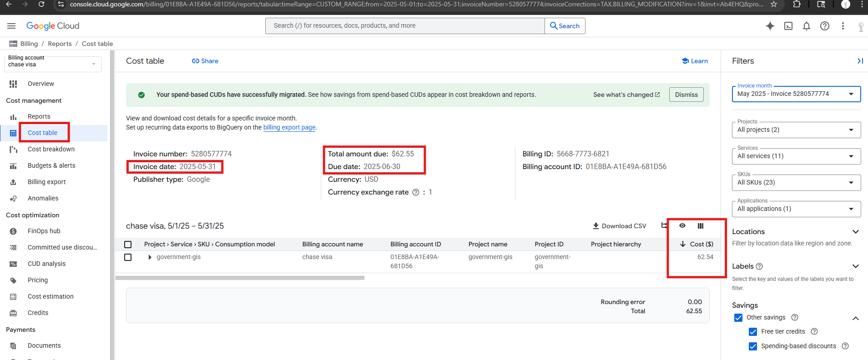Open Cost estimation in the sidebar
This screenshot has width=868, height=360.
click(x=50, y=296)
